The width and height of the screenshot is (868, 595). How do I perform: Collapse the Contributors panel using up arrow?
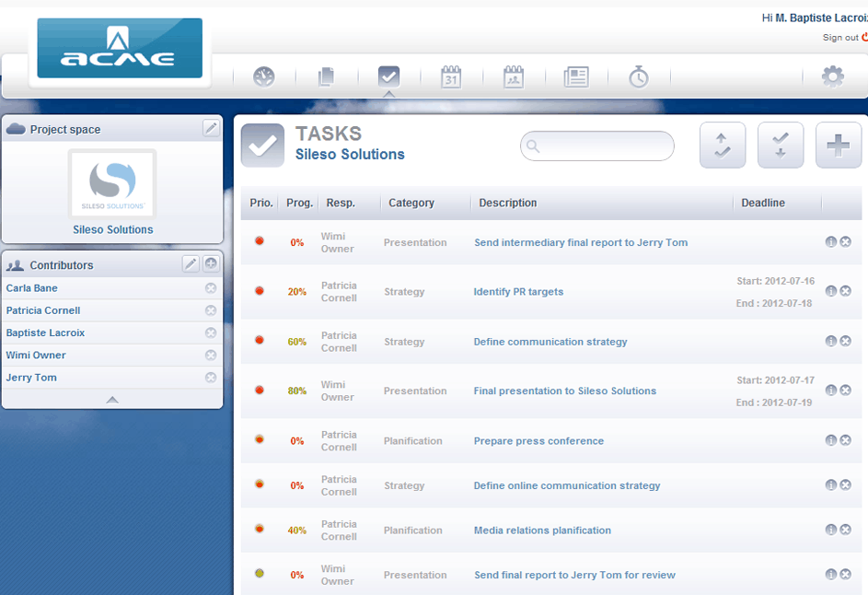click(112, 400)
